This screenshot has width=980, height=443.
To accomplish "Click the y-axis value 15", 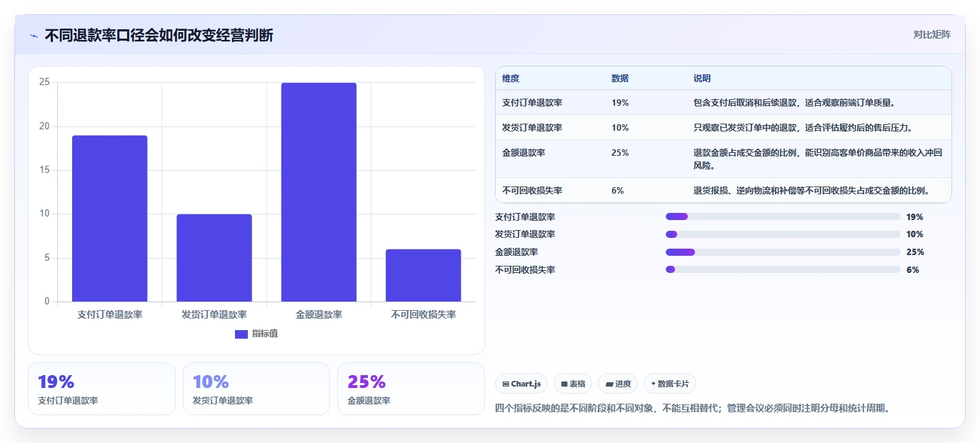I will pos(44,171).
